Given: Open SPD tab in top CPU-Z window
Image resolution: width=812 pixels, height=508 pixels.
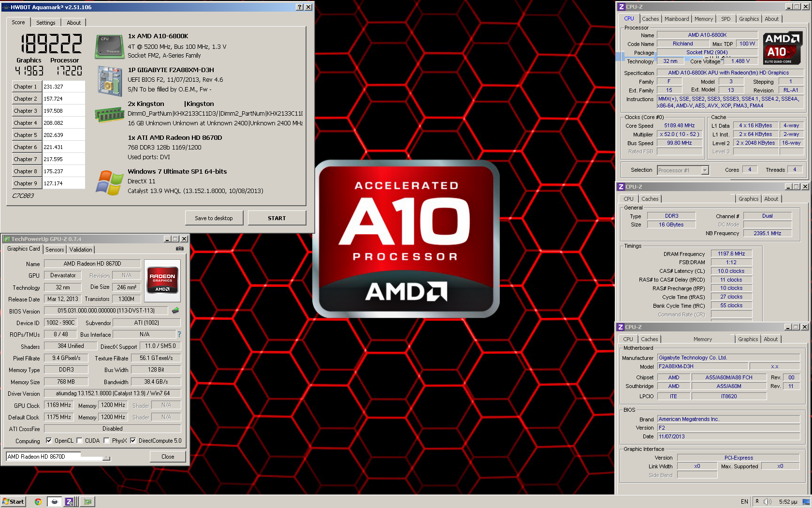Looking at the screenshot, I should 726,19.
